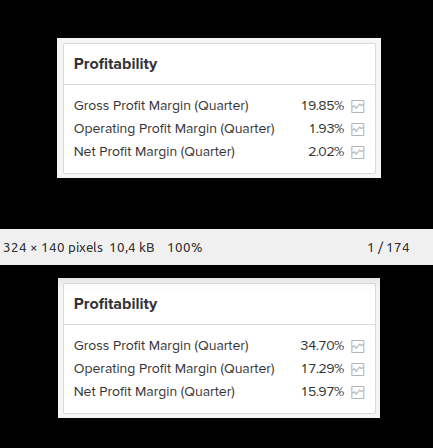Open chart icon next to 1.93% Operating Margin

point(358,130)
